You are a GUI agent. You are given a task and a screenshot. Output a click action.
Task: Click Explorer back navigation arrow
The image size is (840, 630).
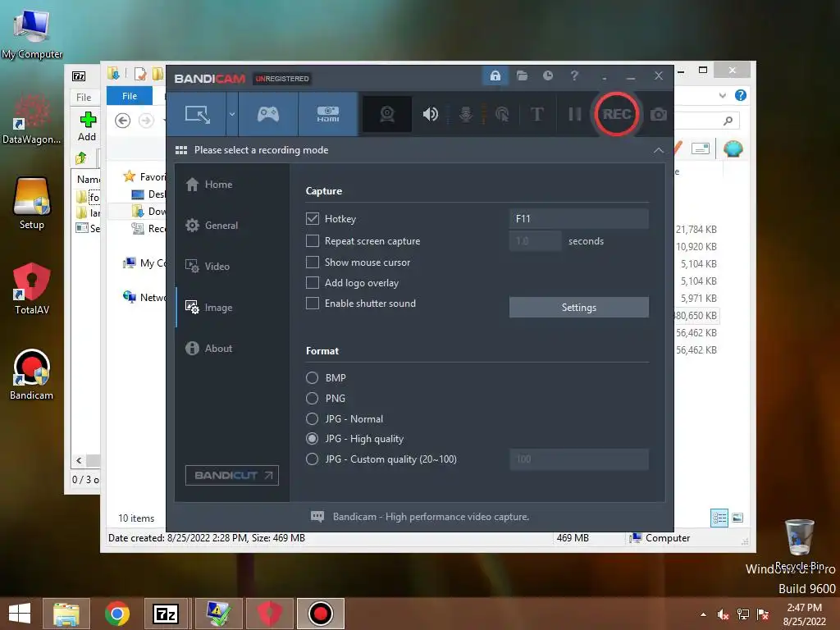coord(123,121)
